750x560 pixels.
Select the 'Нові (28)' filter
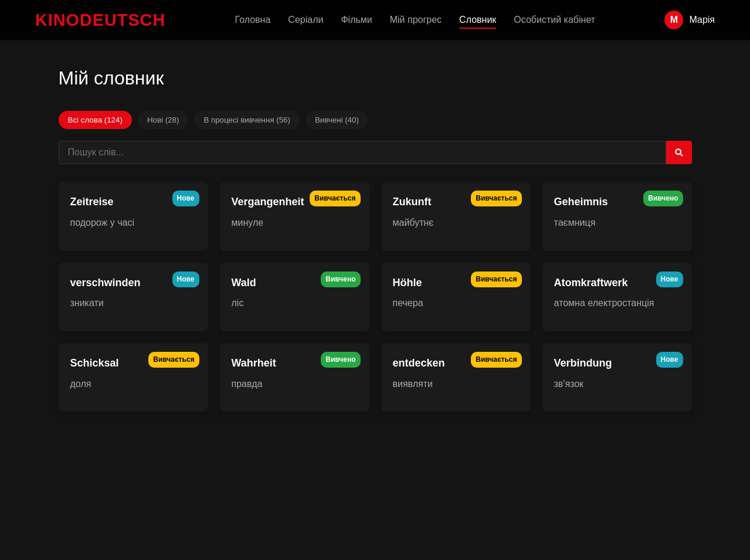[162, 120]
